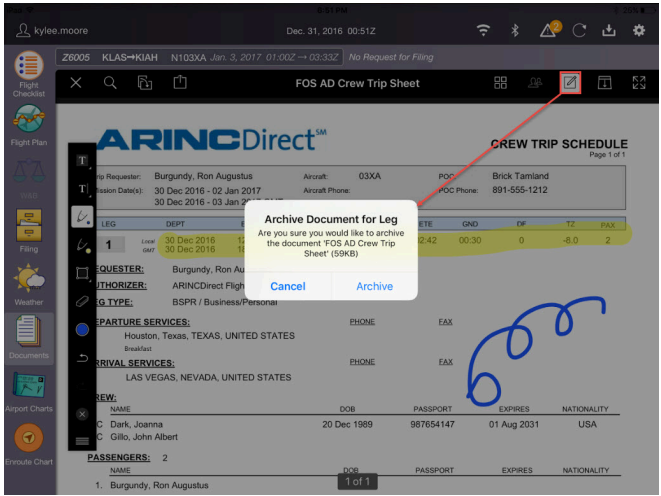This screenshot has width=661, height=496.
Task: Click crew name Dark, Joanna
Action: 136,424
